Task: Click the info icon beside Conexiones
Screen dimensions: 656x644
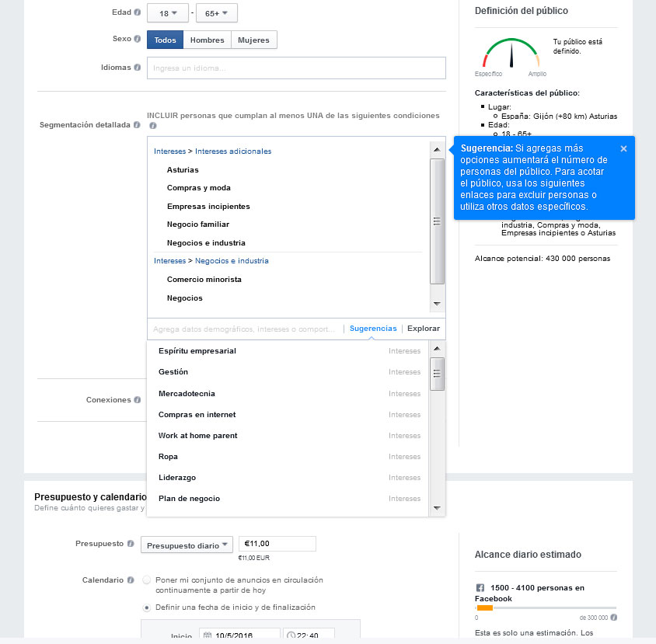Action: point(138,400)
